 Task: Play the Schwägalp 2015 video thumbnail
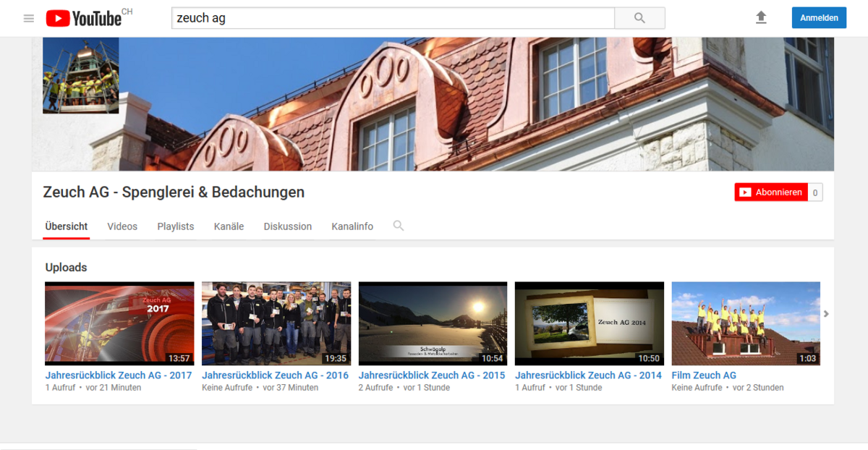coord(433,323)
